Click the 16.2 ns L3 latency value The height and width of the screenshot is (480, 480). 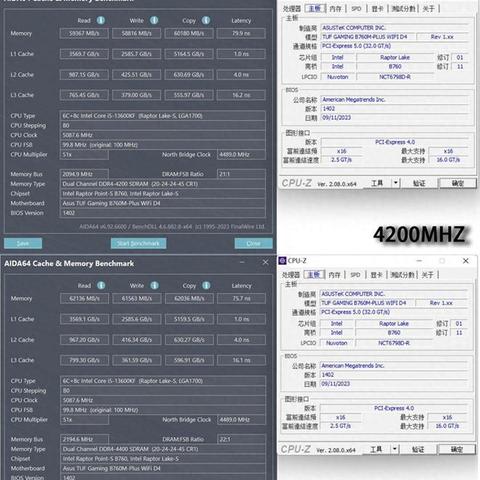(241, 95)
